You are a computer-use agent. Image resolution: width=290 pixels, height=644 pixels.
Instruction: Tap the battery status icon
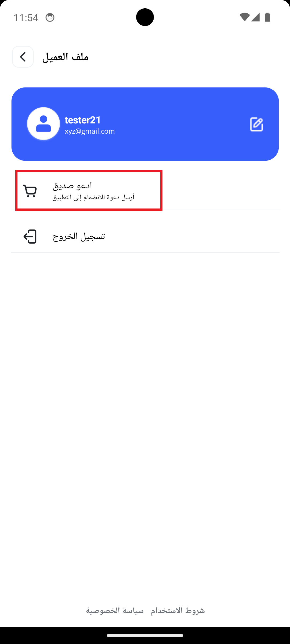pyautogui.click(x=267, y=17)
